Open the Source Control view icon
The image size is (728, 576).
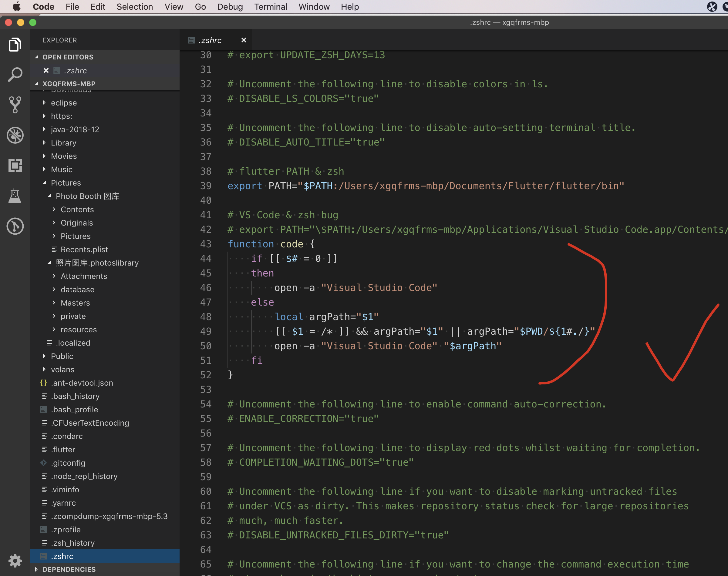coord(15,105)
